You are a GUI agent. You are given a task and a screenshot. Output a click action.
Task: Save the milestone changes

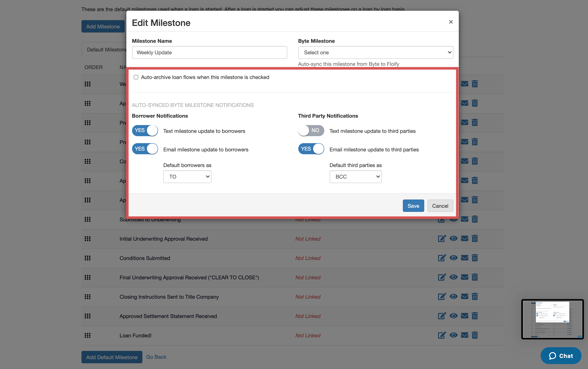[x=413, y=206]
